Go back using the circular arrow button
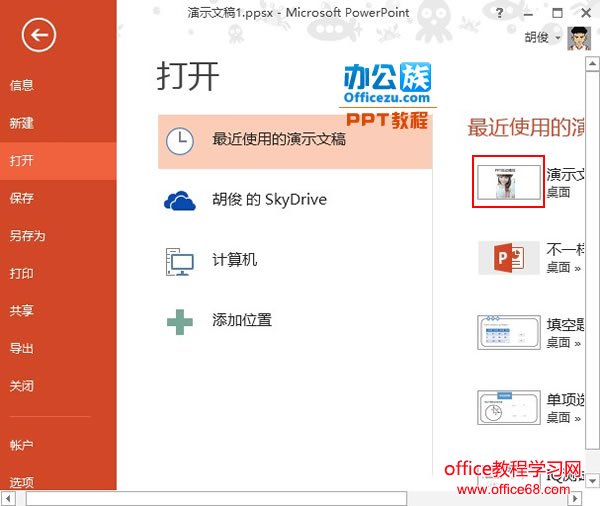 point(39,35)
